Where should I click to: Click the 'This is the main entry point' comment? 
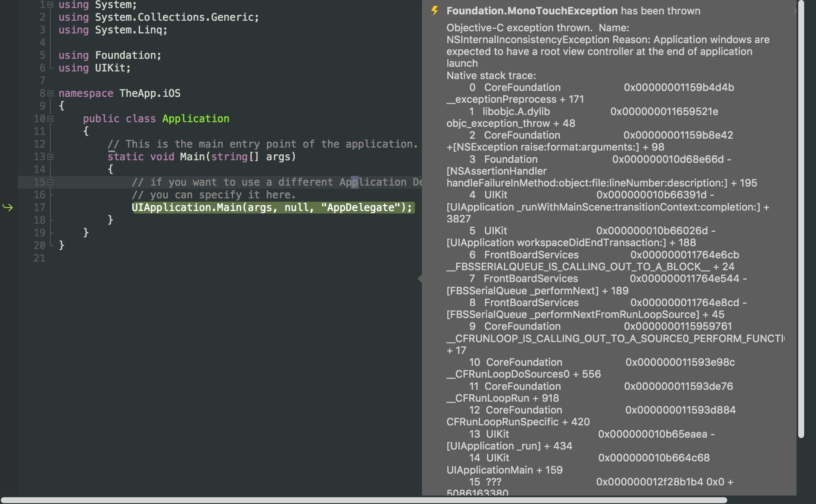(x=263, y=144)
